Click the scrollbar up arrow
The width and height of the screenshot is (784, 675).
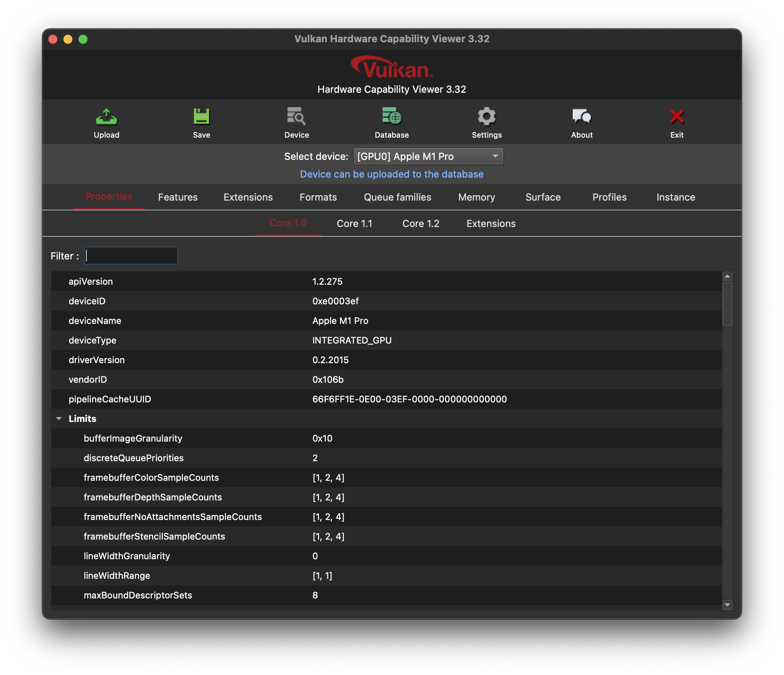tap(727, 276)
